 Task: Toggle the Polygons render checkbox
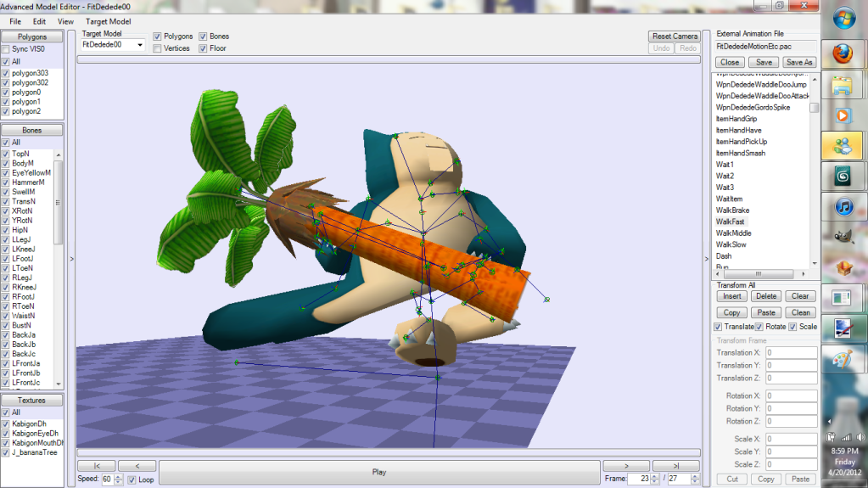pyautogui.click(x=157, y=36)
